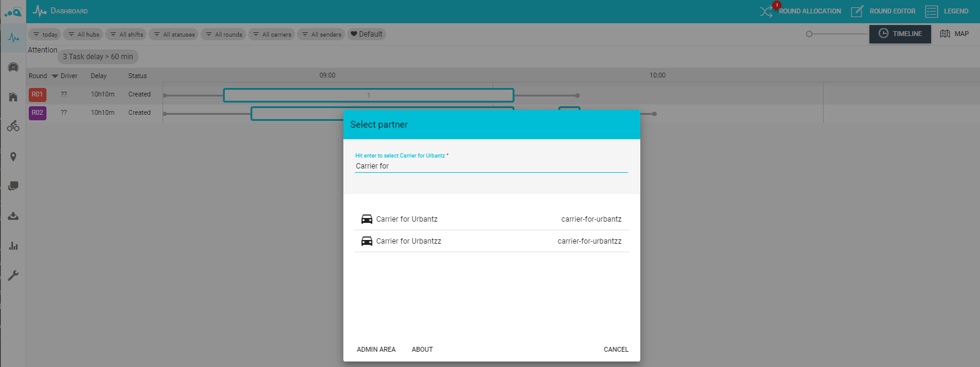980x367 pixels.
Task: Click the R02 end marker dot in timeline
Action: (x=654, y=114)
